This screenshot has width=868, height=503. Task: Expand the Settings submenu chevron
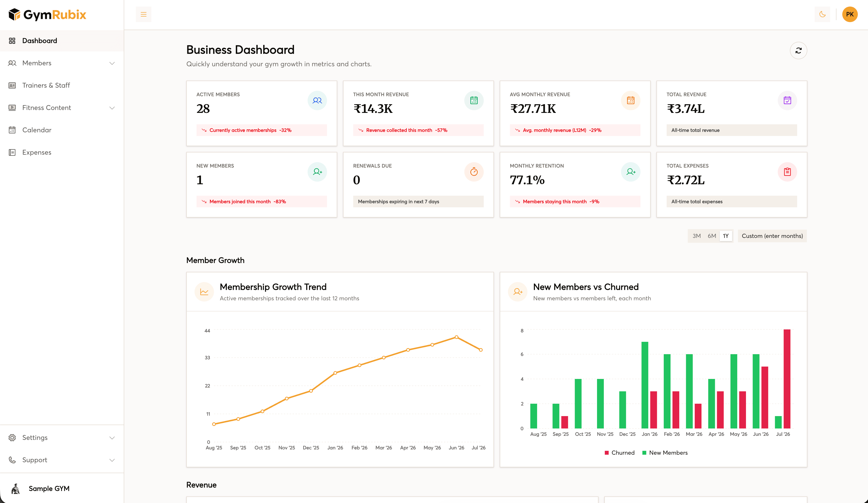coord(112,438)
